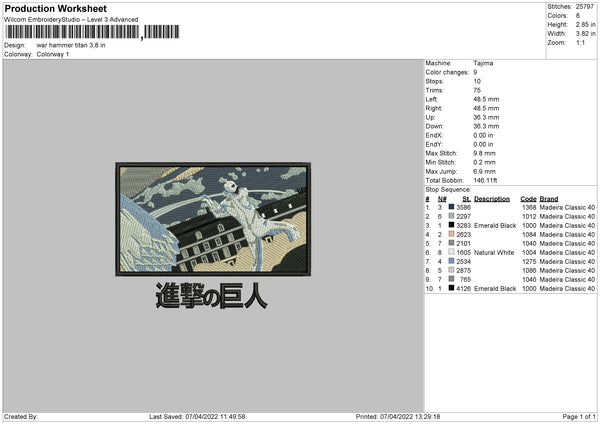Click the war hammer titan embroidery preview
Image resolution: width=600 pixels, height=424 pixels.
[213, 219]
